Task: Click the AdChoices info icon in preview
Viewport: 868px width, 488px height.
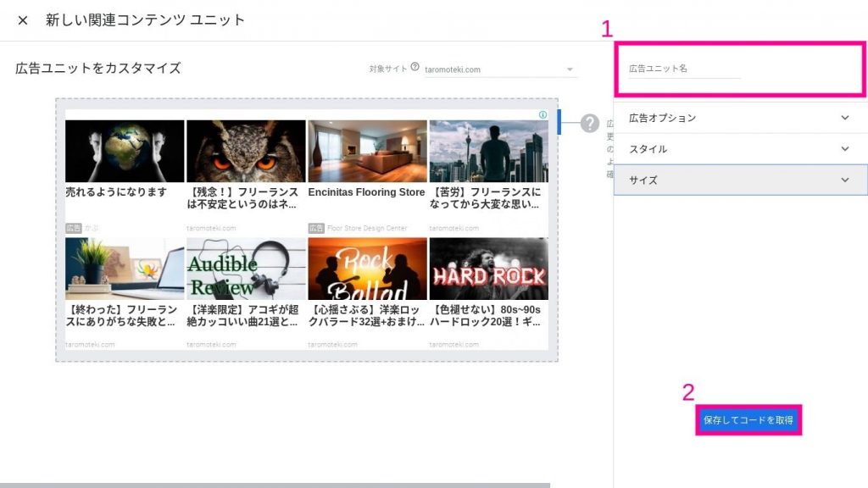Action: tap(542, 114)
